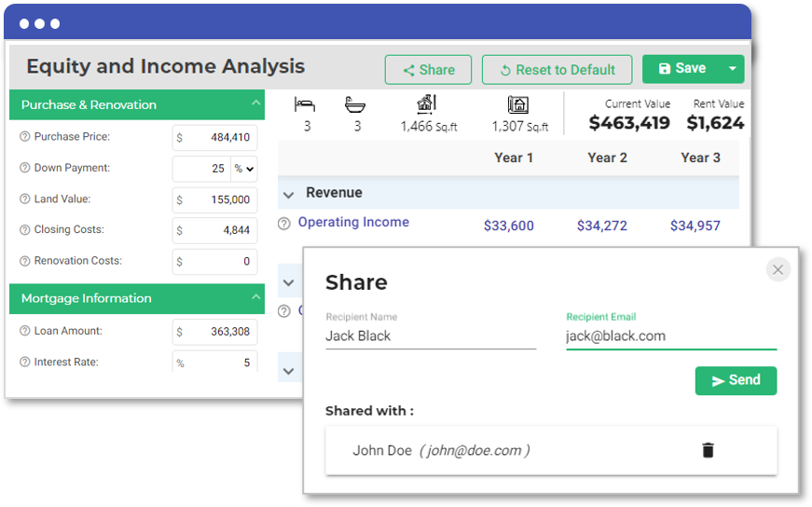Click help icon next to Interest Rate
The image size is (812, 507).
(x=24, y=362)
